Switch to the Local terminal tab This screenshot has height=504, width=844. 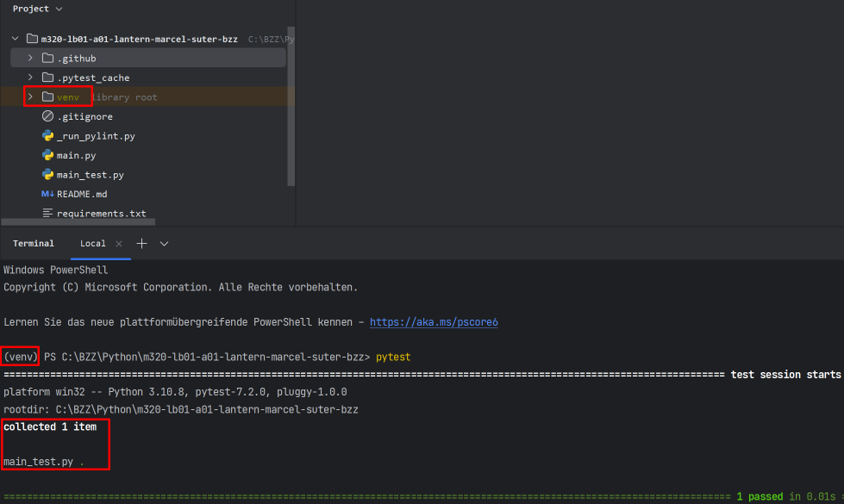(x=92, y=244)
